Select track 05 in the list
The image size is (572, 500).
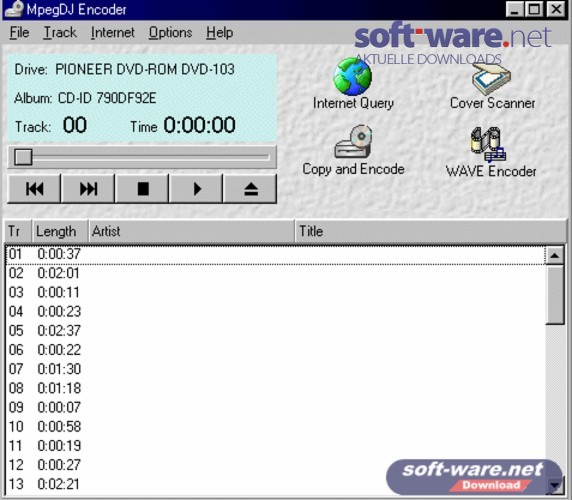(x=275, y=331)
